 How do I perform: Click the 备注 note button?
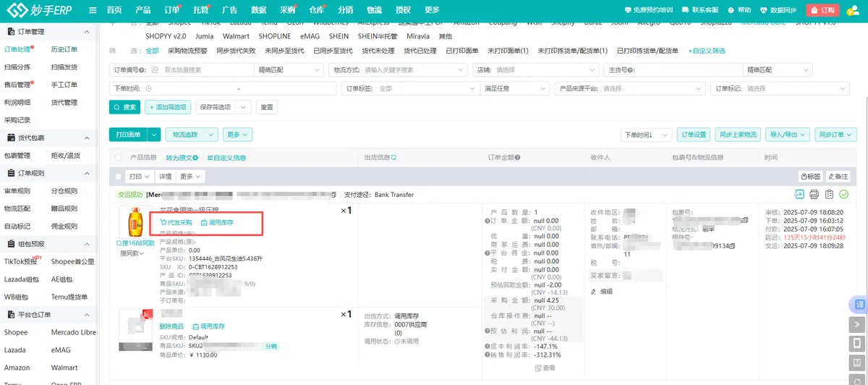pyautogui.click(x=838, y=177)
